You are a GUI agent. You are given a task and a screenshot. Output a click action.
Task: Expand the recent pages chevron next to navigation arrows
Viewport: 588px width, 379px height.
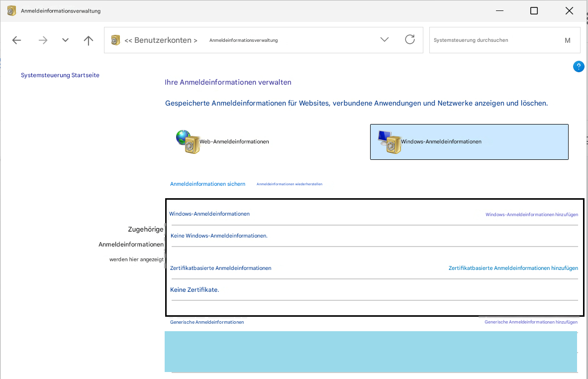point(65,39)
